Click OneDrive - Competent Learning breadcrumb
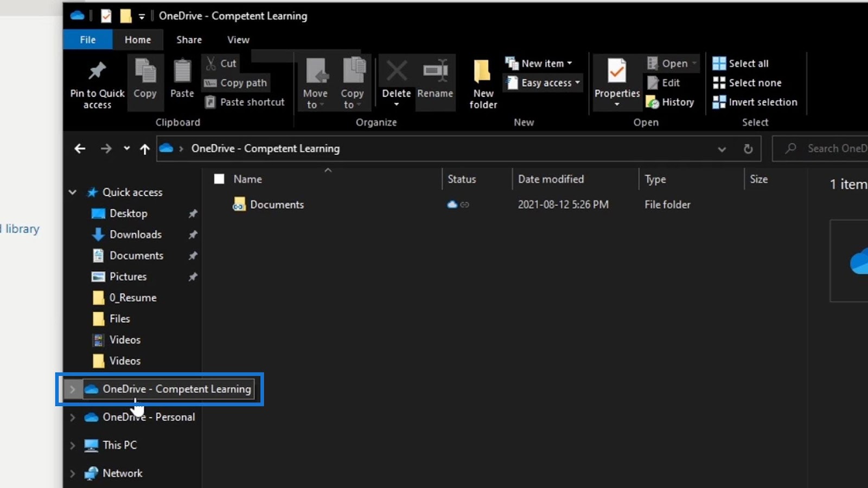Image resolution: width=868 pixels, height=488 pixels. [265, 149]
